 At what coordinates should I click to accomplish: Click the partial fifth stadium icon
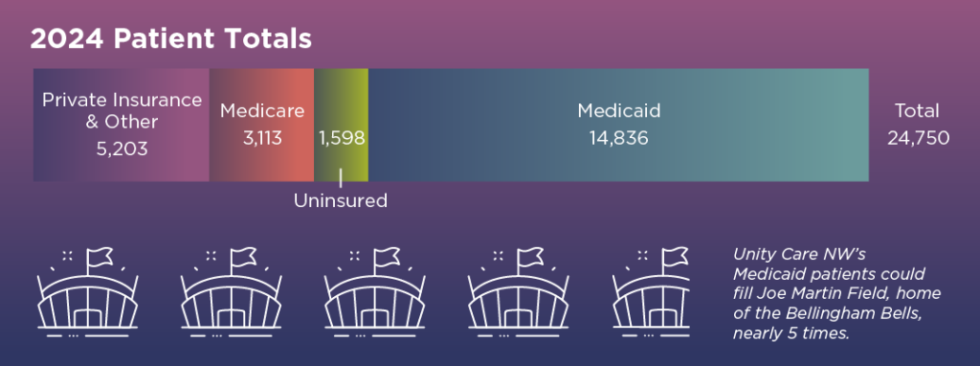pos(651,293)
